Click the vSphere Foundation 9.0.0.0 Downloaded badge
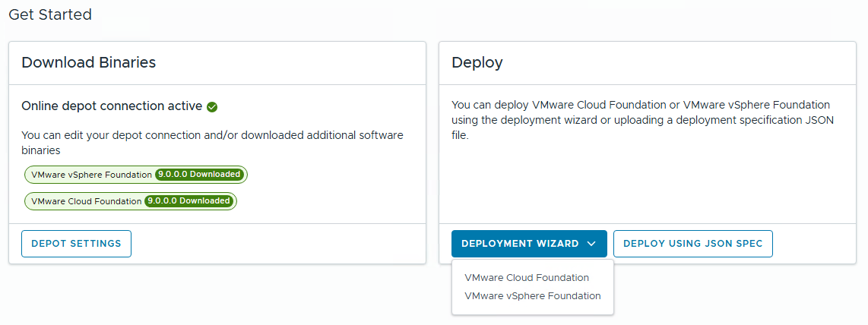 (199, 175)
